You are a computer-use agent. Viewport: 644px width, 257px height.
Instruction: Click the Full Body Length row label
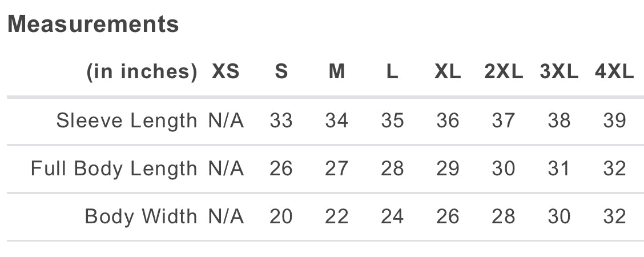click(114, 168)
